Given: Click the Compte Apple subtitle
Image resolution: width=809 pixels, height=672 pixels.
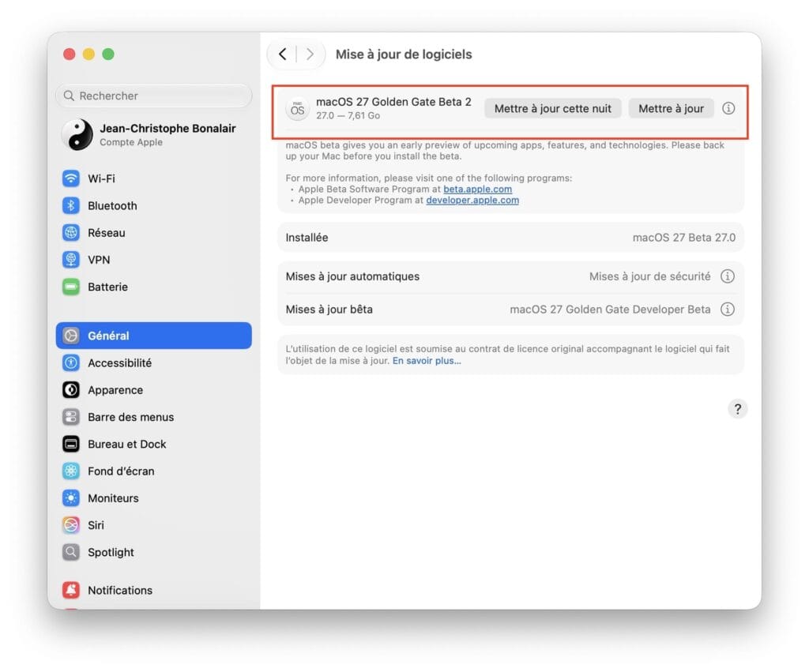Looking at the screenshot, I should [131, 142].
